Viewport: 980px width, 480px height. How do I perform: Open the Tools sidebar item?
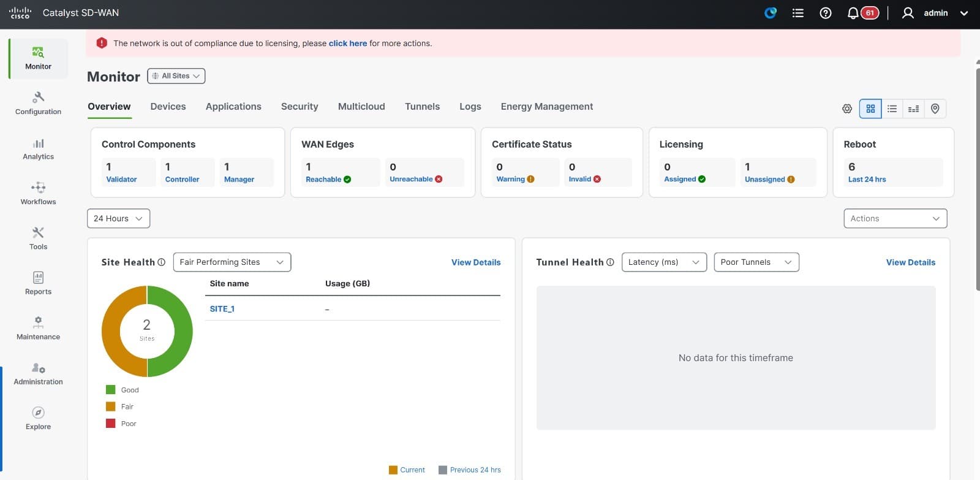coord(38,239)
